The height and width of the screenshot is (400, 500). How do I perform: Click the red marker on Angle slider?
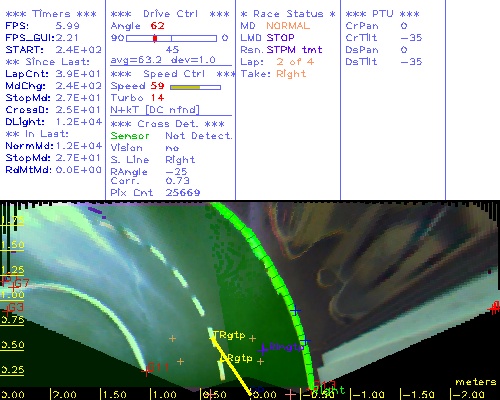pyautogui.click(x=155, y=38)
